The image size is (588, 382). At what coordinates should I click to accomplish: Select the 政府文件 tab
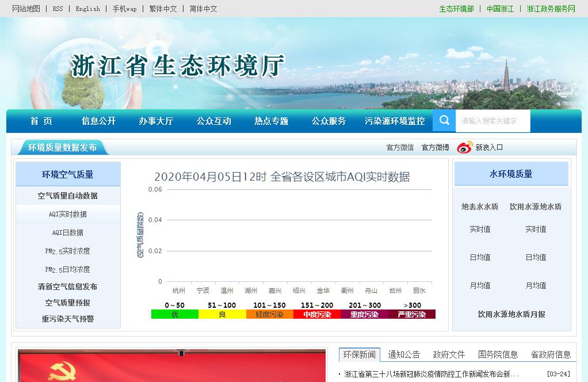point(449,354)
